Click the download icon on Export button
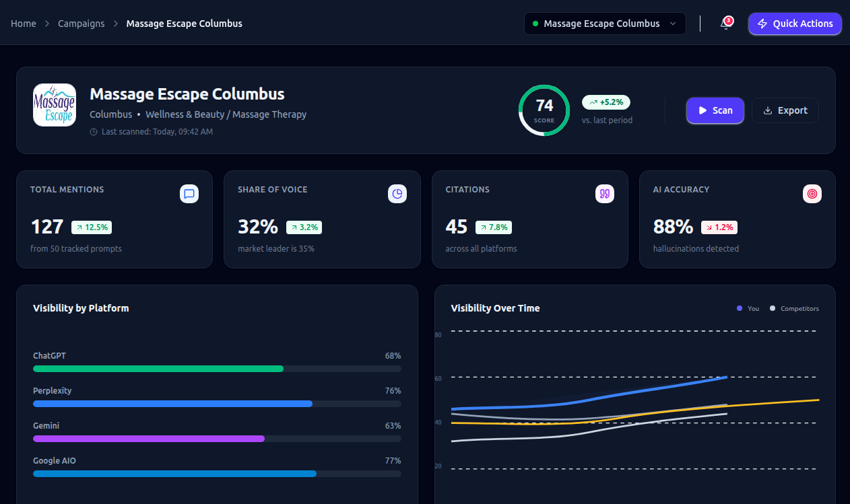Viewport: 850px width, 504px height. pos(768,110)
